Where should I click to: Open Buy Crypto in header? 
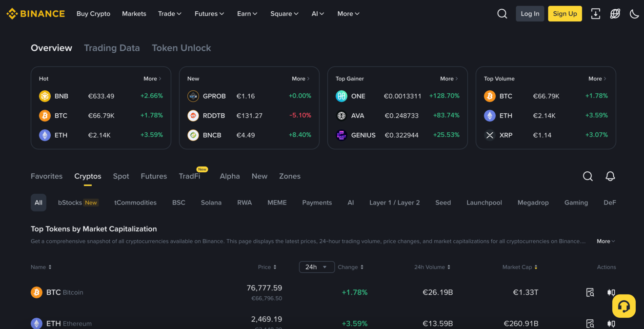93,14
